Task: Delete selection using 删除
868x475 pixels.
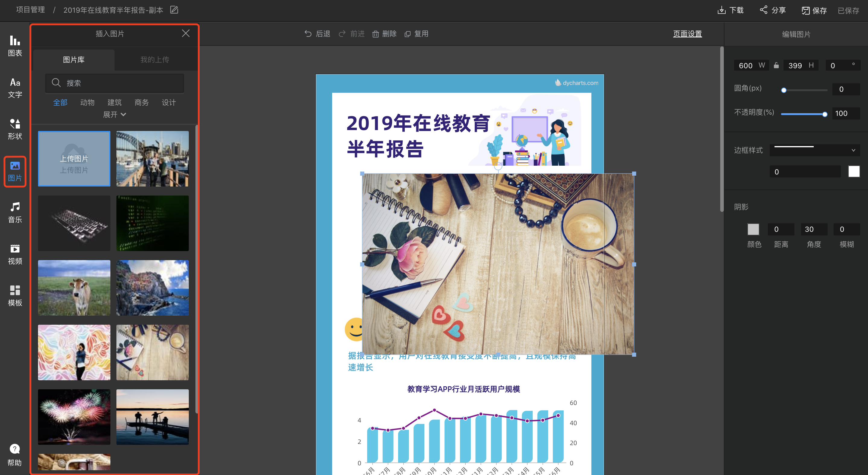Action: pyautogui.click(x=384, y=34)
